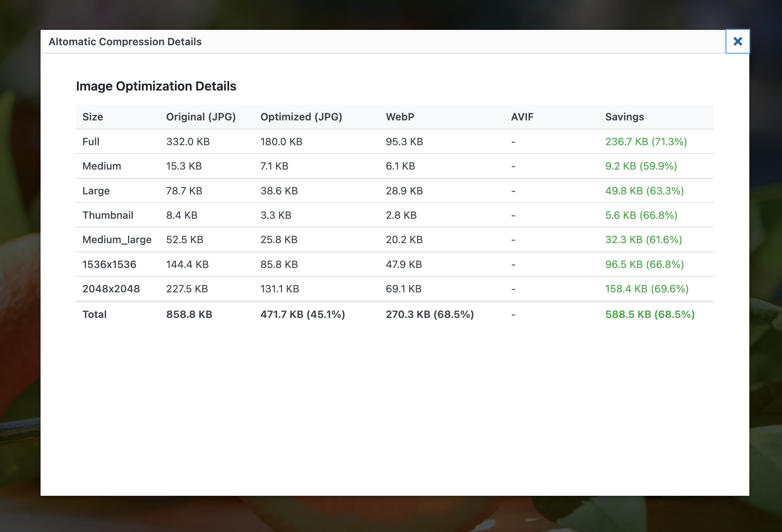Viewport: 782px width, 532px height.
Task: Click the Image Optimization Details heading
Action: click(x=156, y=86)
